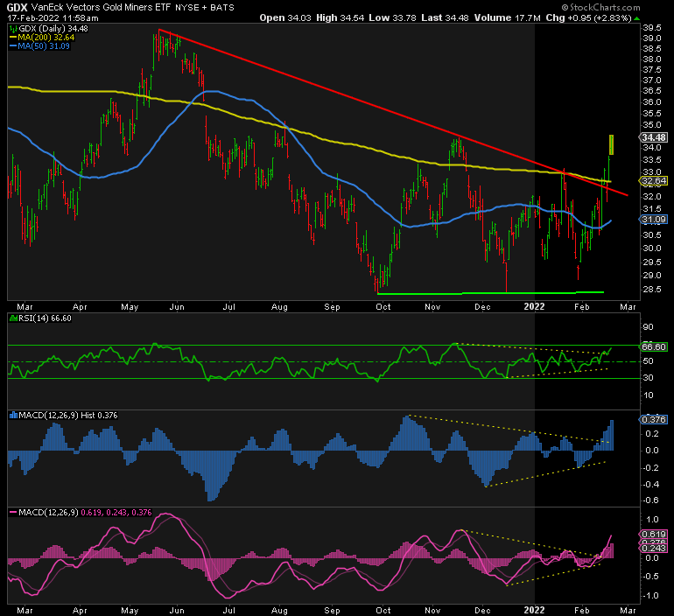674x616 pixels.
Task: Click the MA(200) 32.64 legend text
Action: tap(46, 38)
